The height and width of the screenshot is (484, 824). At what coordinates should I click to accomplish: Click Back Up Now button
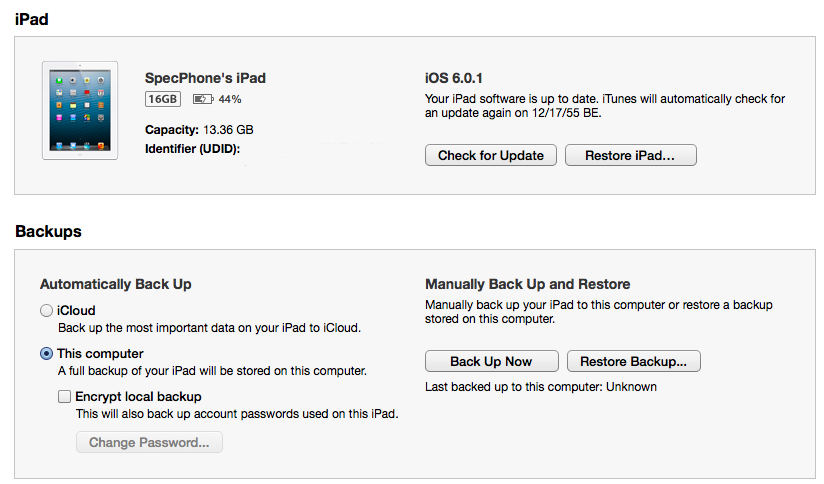(491, 362)
